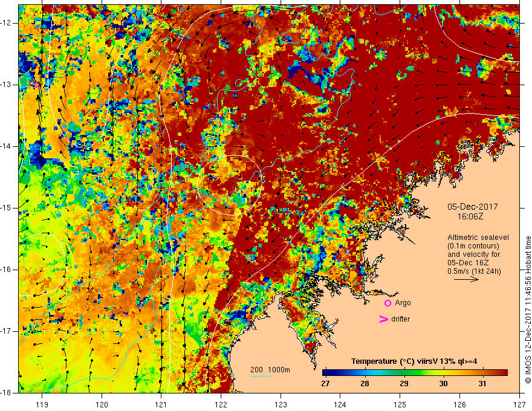Click the IMOS copyright timestamp text
Viewport: 532px width, 411px height.
pos(528,310)
